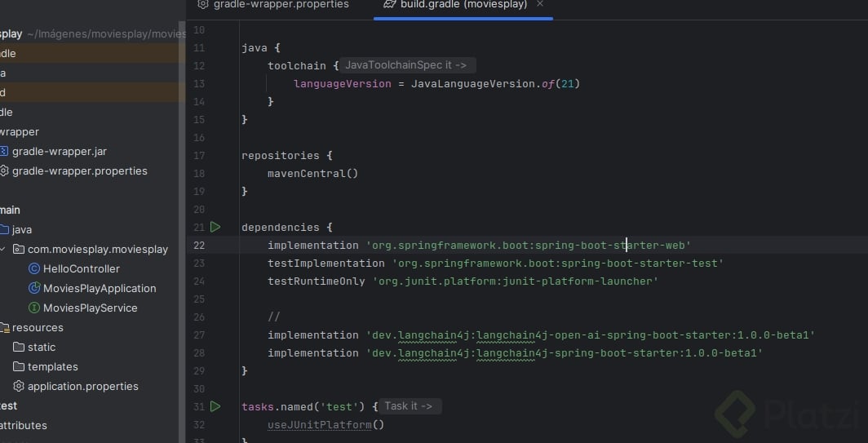Click line number 22 in the gutter

tap(199, 246)
